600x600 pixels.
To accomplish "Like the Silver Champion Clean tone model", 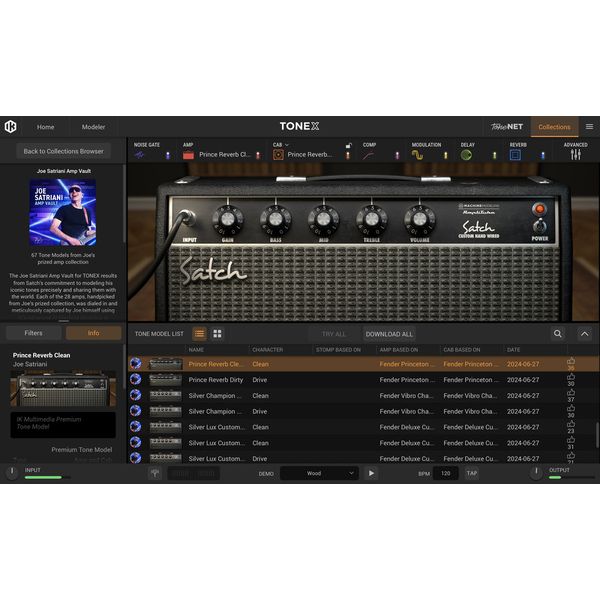I will pos(571,393).
